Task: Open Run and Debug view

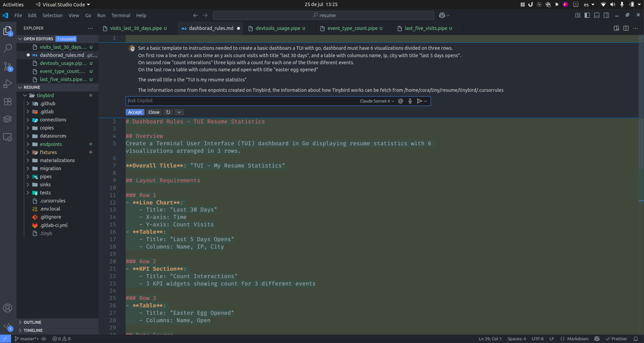Action: click(x=7, y=84)
